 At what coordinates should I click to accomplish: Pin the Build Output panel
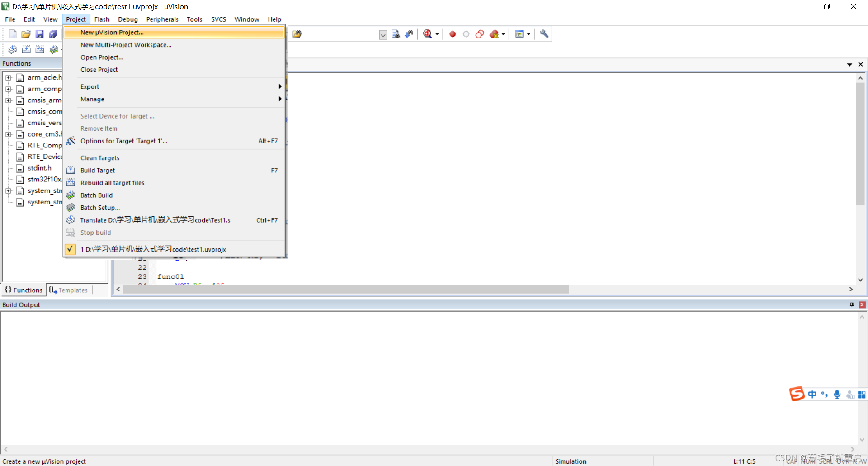pos(852,305)
